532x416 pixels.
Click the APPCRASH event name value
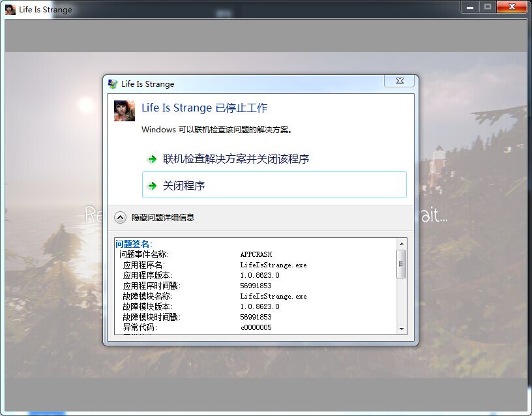(256, 254)
